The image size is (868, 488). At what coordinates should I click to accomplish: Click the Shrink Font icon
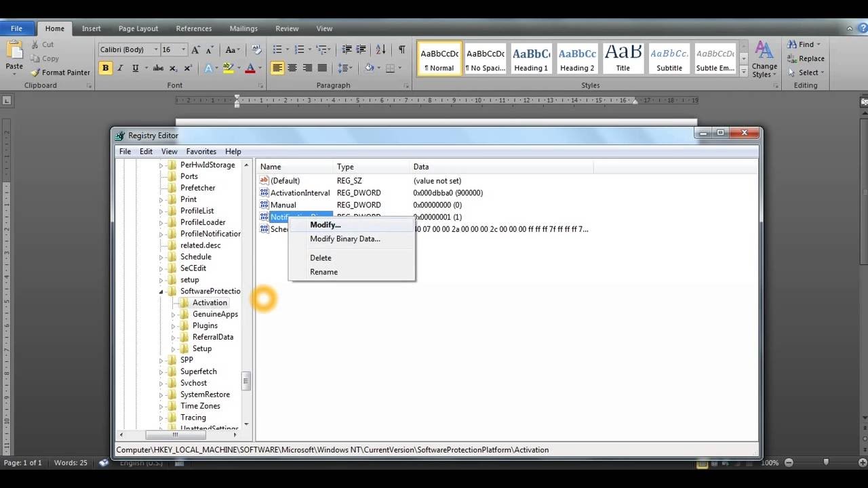click(x=210, y=49)
